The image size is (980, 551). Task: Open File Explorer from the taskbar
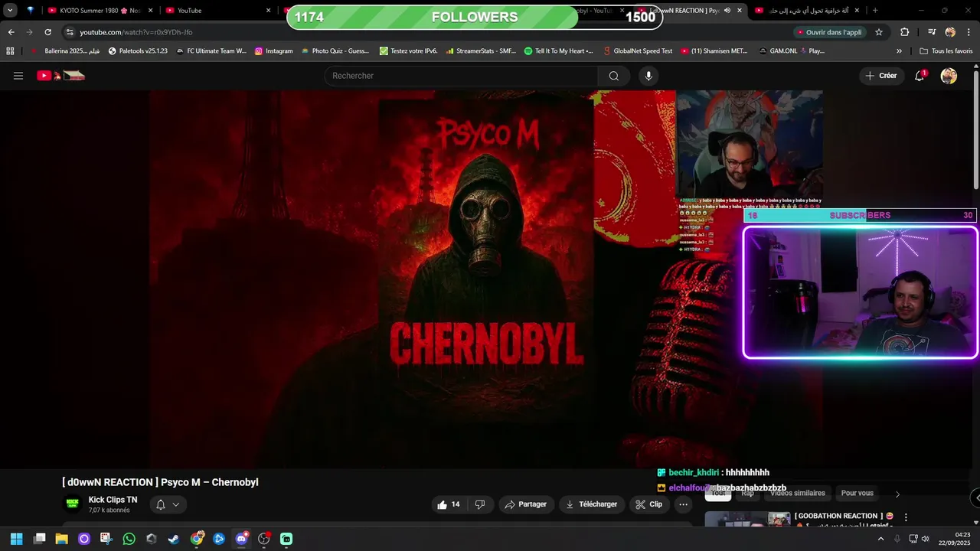(x=61, y=539)
